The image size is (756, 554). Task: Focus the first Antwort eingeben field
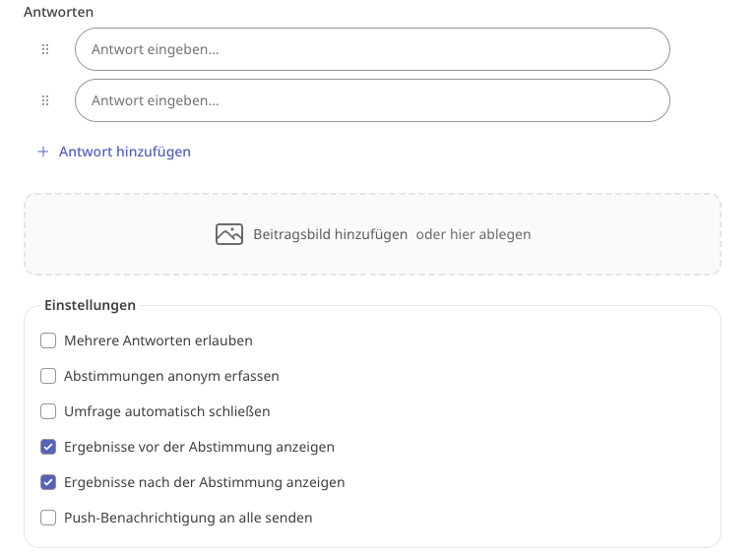coord(372,49)
